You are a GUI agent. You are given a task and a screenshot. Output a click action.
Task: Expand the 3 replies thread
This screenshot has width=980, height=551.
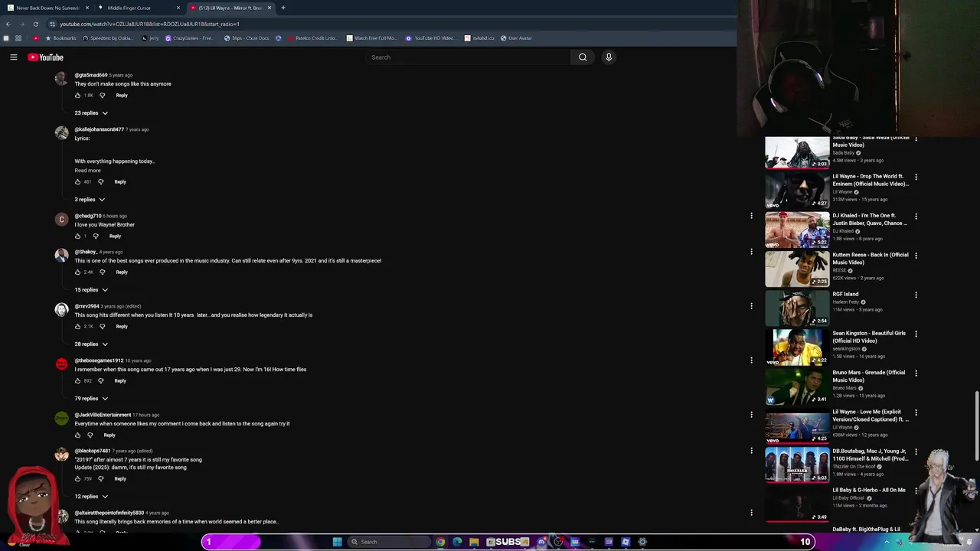[x=90, y=200]
